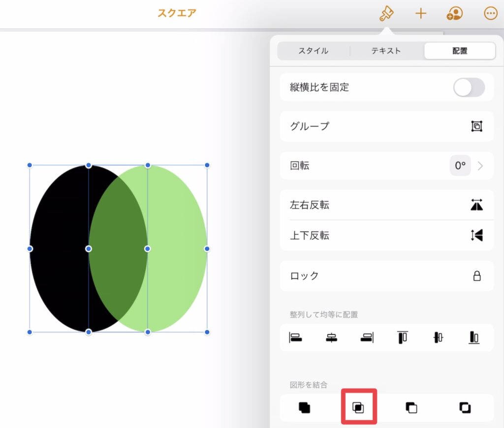
Task: Align objects to horizontal center
Action: point(331,338)
